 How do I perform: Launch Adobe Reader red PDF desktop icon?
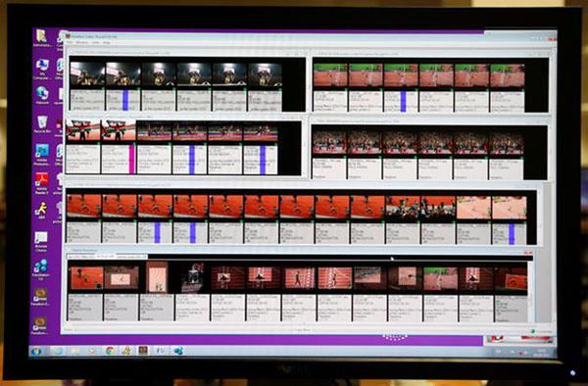42,179
